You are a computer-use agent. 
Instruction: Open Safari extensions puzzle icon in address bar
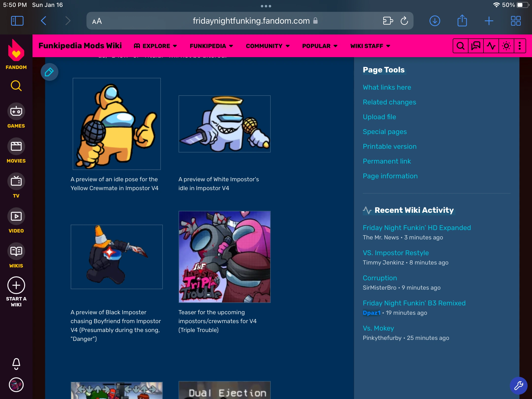388,21
